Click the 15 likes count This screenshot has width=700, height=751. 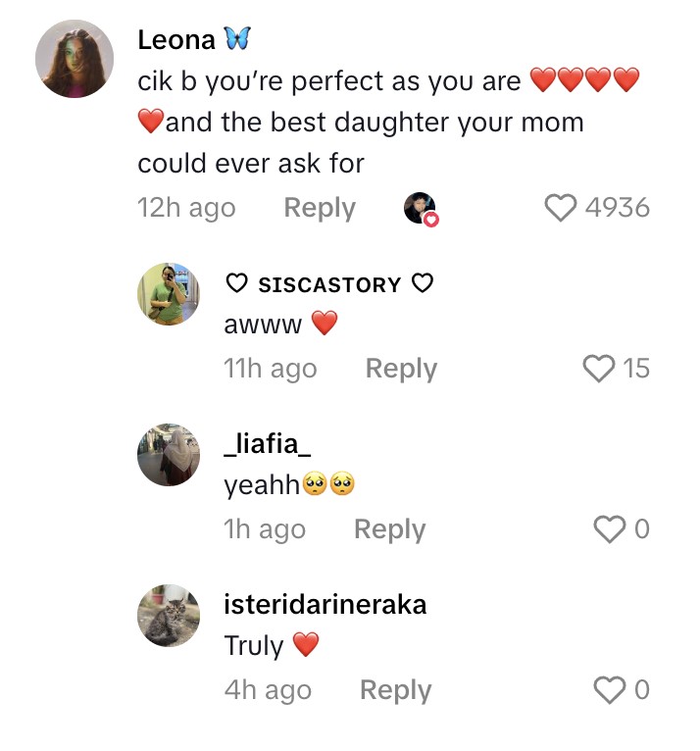635,369
